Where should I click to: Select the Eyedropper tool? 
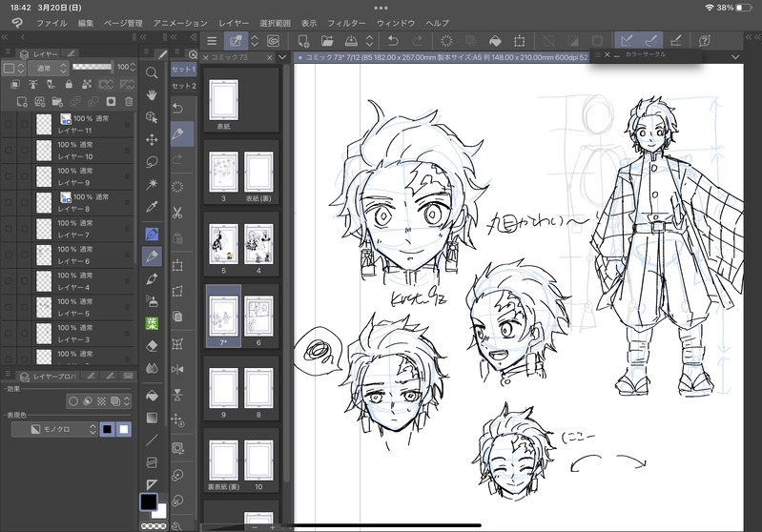152,207
